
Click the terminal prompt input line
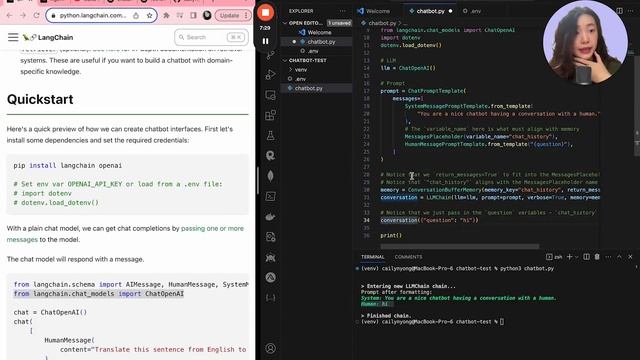(433, 322)
